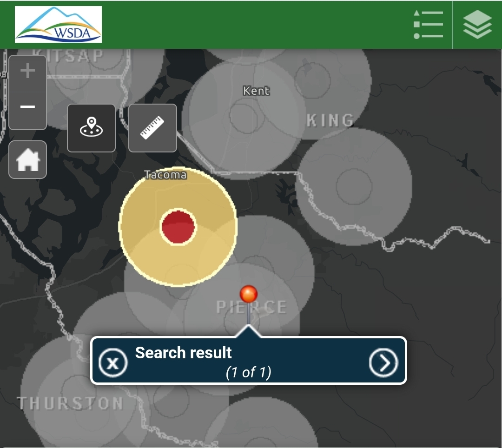
Task: Expand search result details arrow
Action: pyautogui.click(x=383, y=362)
